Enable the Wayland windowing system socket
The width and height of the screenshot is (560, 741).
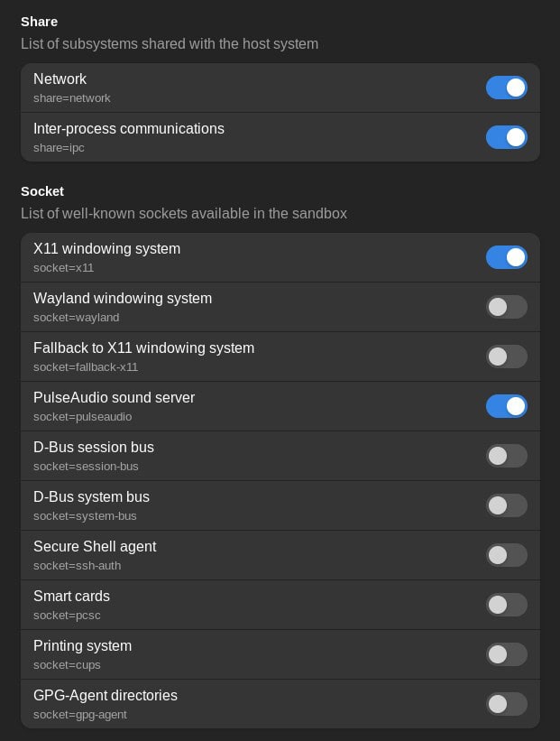click(506, 307)
